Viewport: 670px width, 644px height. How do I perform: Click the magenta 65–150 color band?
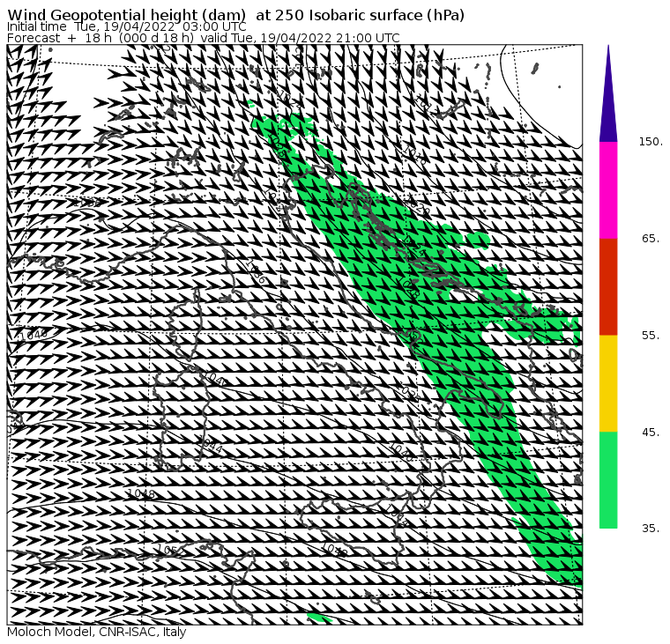coord(608,190)
